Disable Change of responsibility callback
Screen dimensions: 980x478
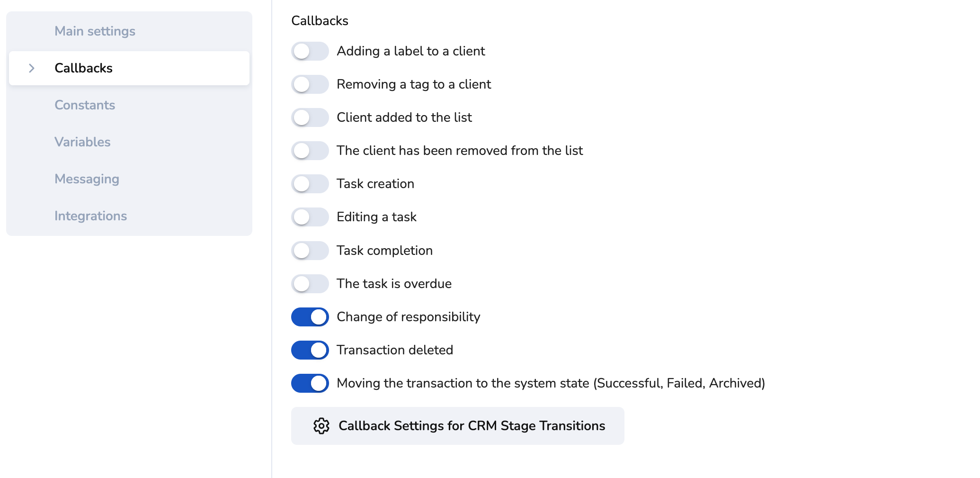point(310,317)
